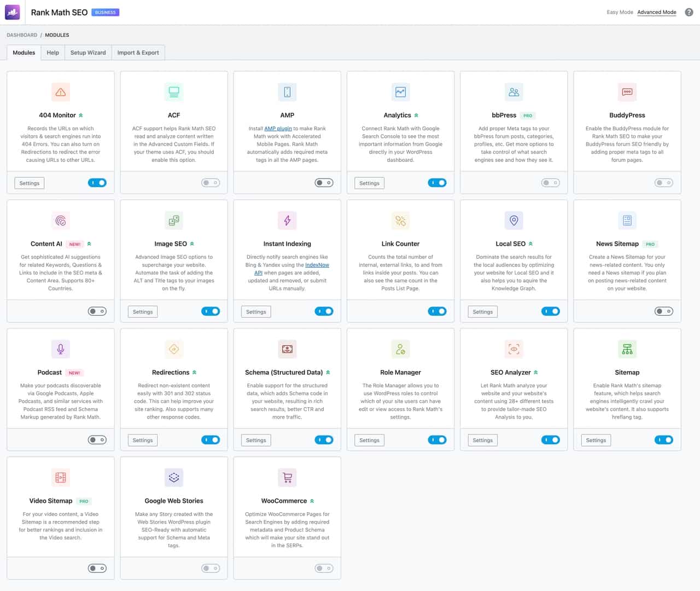Click the Analytics chart icon
Viewport: 700px width, 591px height.
[400, 92]
